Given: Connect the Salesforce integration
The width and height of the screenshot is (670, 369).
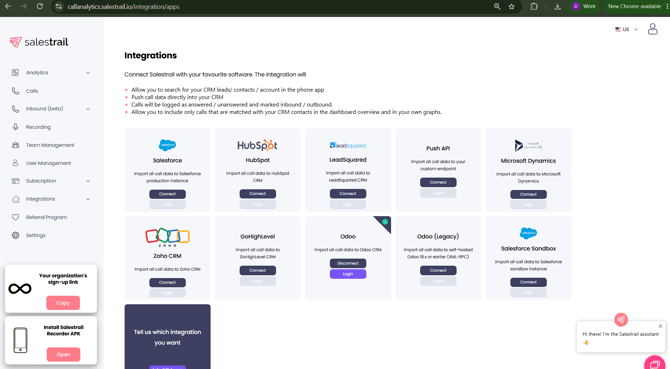Looking at the screenshot, I should click(168, 194).
